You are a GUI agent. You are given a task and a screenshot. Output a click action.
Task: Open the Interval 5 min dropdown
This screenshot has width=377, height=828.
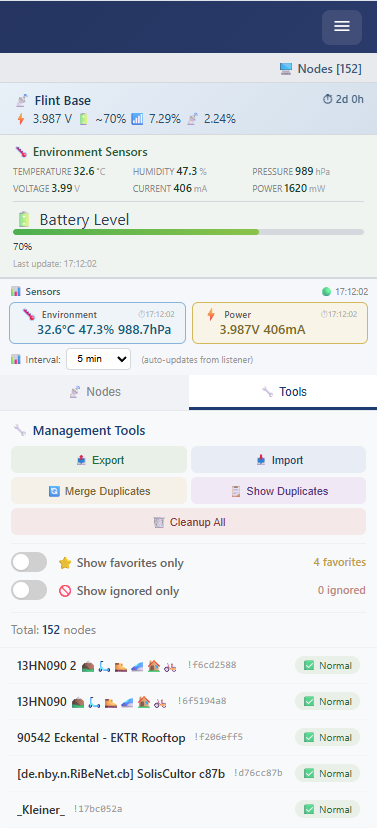[x=98, y=359]
